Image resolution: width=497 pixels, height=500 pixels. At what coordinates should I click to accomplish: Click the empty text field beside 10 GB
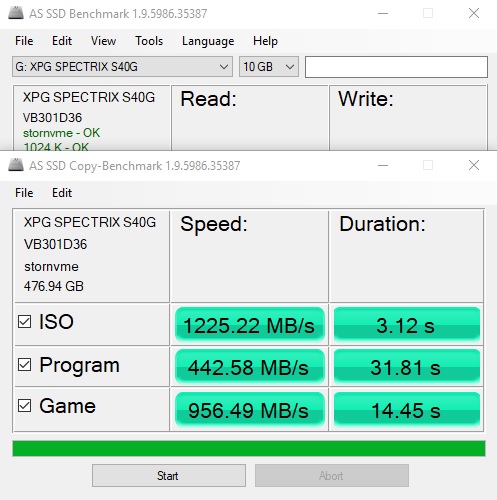point(396,67)
